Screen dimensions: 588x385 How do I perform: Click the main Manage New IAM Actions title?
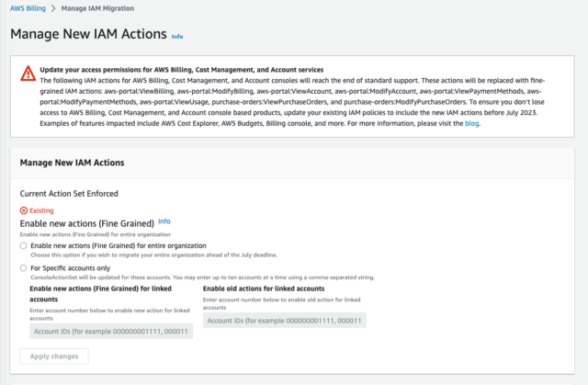(x=88, y=34)
